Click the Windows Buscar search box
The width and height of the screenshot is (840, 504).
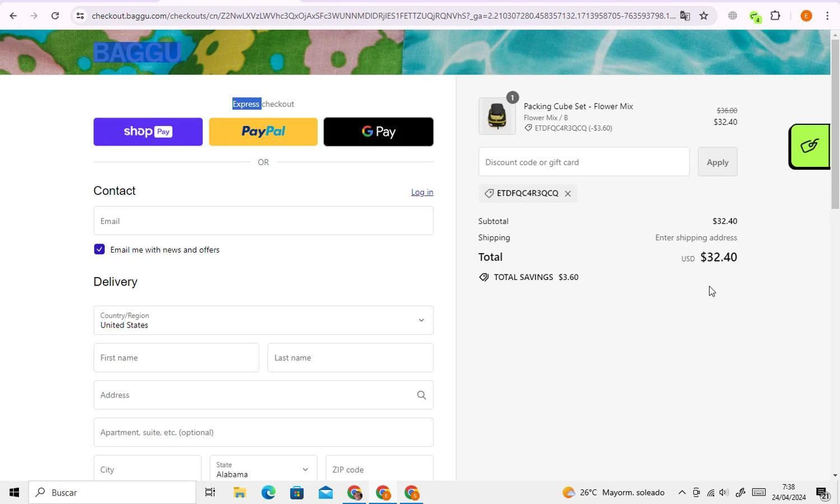tap(113, 493)
